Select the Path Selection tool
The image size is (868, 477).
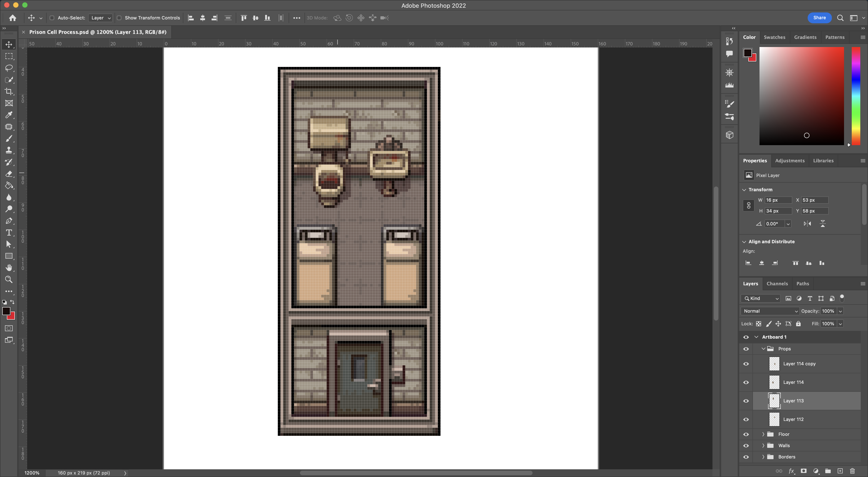9,244
